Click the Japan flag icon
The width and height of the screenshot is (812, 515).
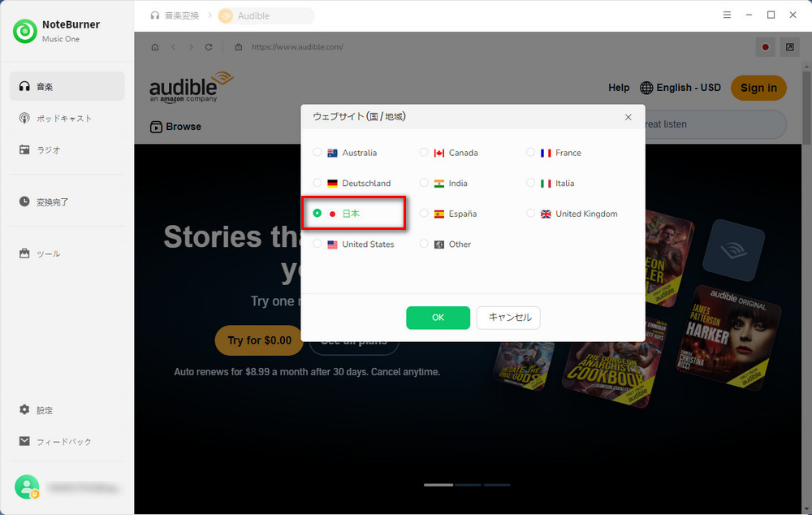(332, 214)
